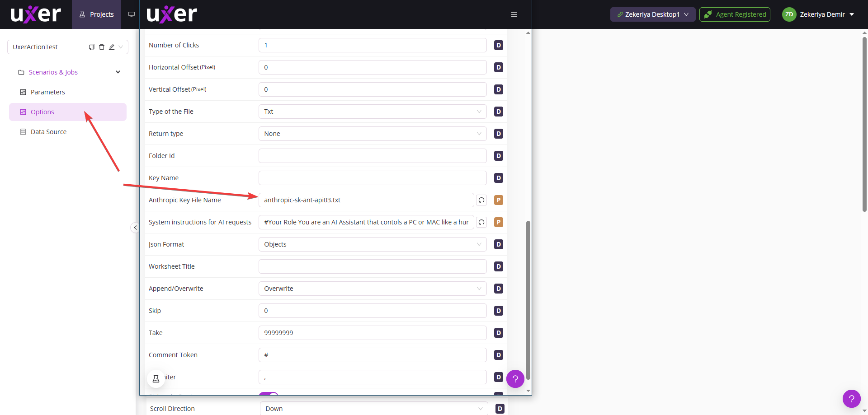Click the D badge for Json Format
The image size is (868, 415).
(x=499, y=244)
